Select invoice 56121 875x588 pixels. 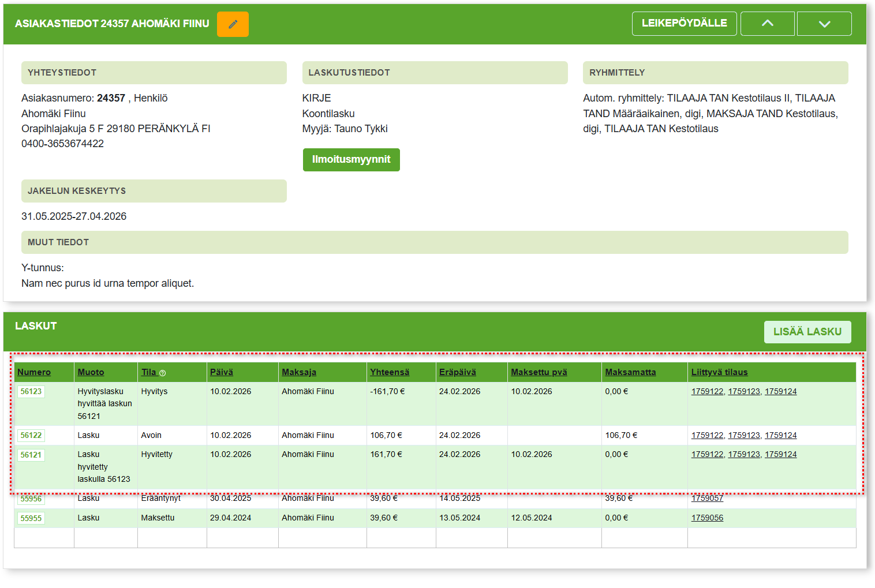31,455
